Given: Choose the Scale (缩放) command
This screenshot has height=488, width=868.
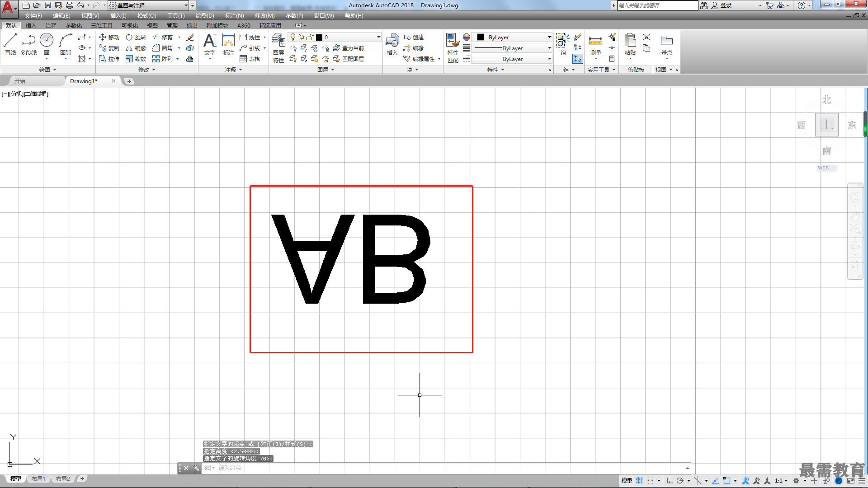Looking at the screenshot, I should tap(136, 59).
